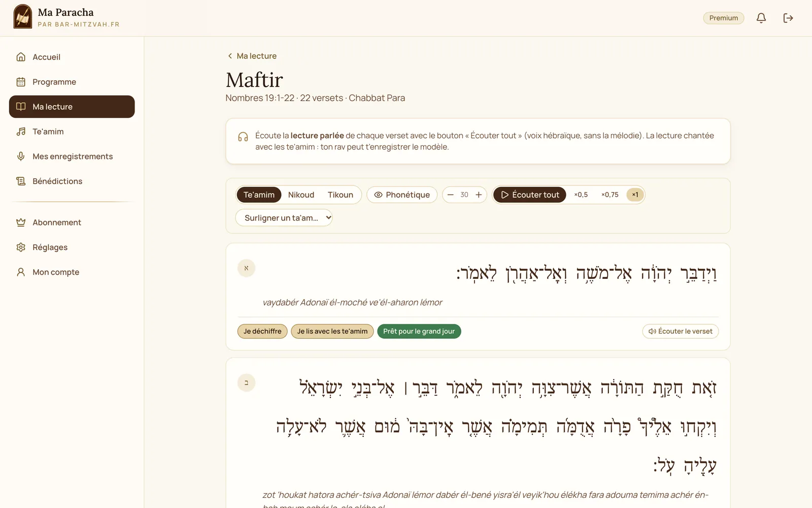Open the notifications bell
The width and height of the screenshot is (812, 508).
pyautogui.click(x=761, y=18)
